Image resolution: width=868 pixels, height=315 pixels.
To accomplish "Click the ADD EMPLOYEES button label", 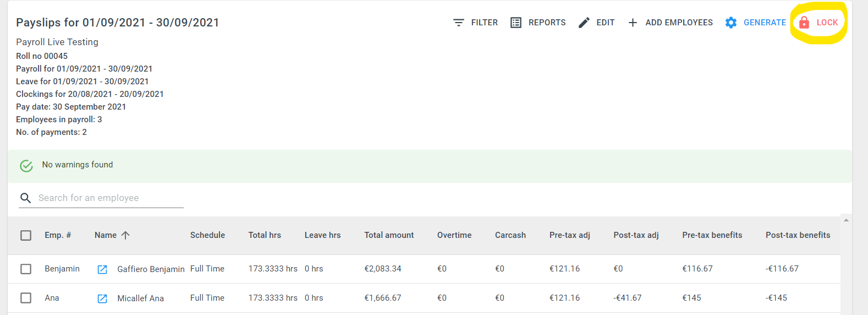I will coord(679,23).
